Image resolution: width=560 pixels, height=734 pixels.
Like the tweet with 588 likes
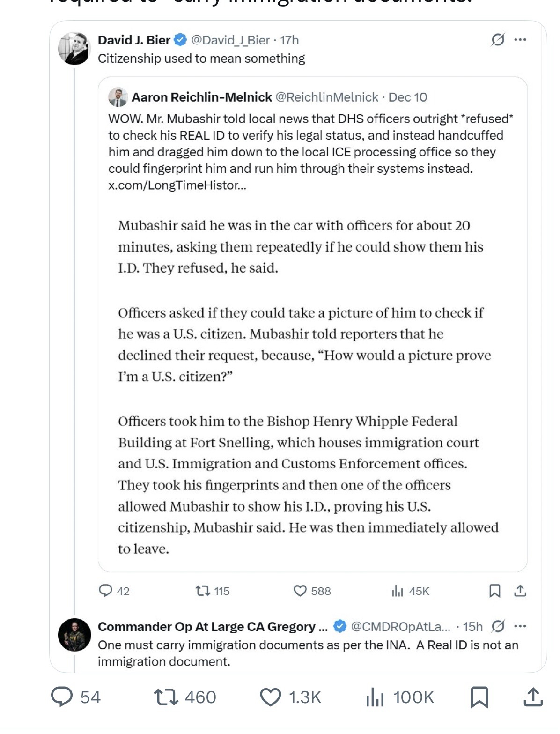tap(300, 591)
